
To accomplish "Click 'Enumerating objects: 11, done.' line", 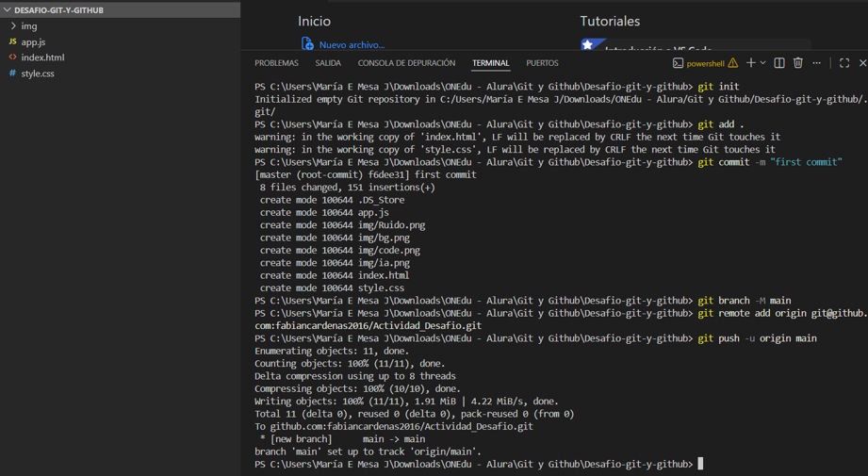I will coord(332,351).
